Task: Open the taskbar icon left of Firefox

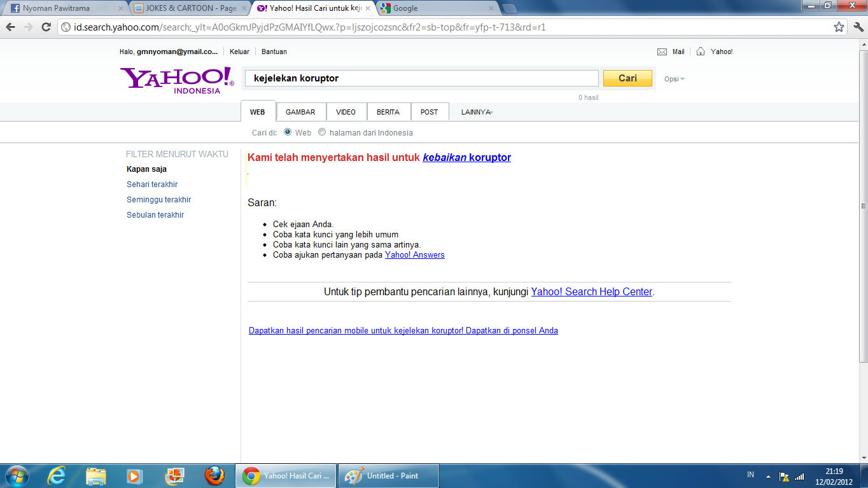Action: click(174, 475)
